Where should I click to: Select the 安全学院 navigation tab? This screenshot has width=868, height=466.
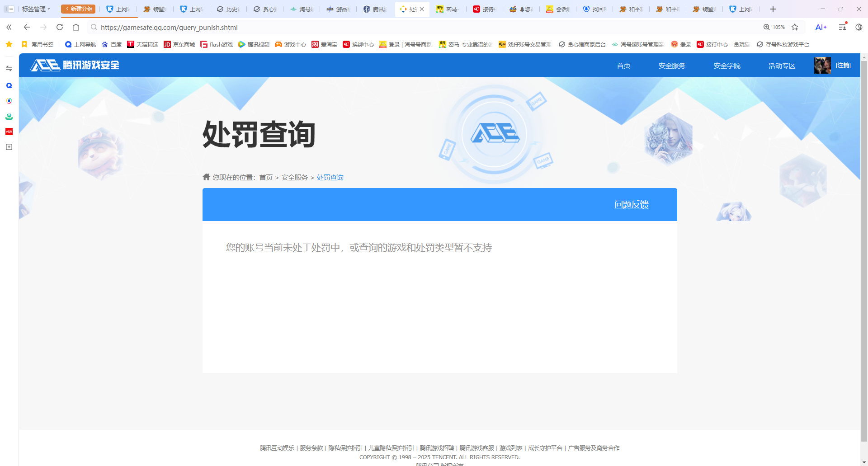tap(726, 66)
